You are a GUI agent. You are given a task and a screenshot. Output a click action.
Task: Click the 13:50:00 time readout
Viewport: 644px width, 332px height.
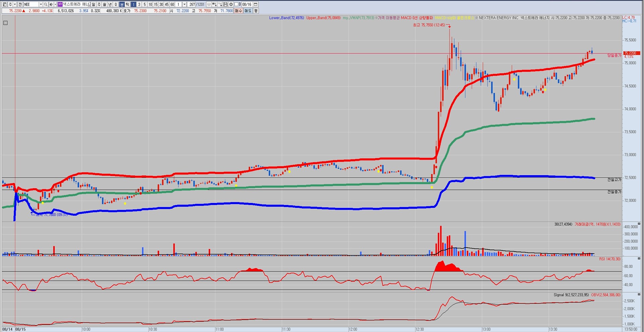(631, 329)
